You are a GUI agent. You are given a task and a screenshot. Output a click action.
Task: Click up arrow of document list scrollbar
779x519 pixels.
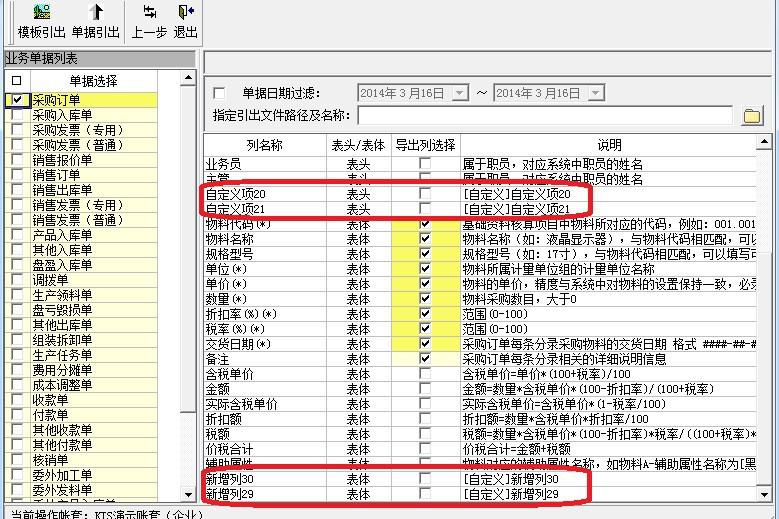[188, 78]
